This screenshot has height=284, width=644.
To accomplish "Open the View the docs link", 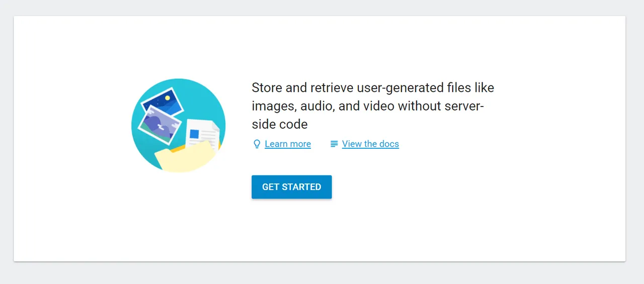I will pos(370,144).
